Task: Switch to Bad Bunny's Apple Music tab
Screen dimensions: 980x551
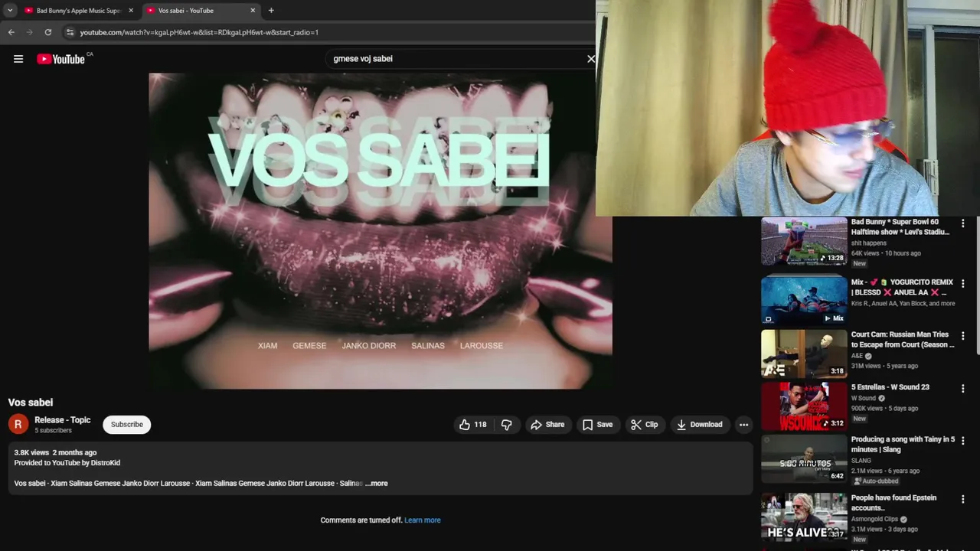Action: click(x=79, y=11)
